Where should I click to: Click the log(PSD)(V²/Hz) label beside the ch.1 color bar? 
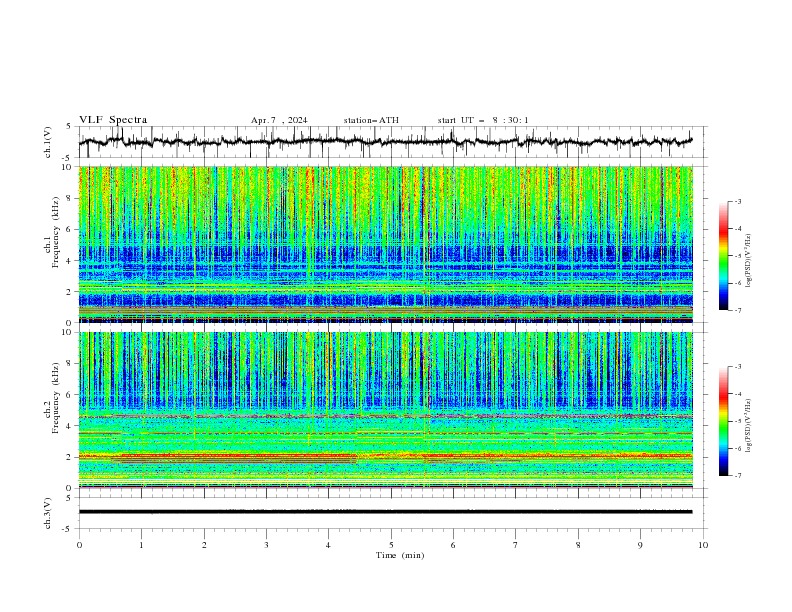tap(748, 261)
